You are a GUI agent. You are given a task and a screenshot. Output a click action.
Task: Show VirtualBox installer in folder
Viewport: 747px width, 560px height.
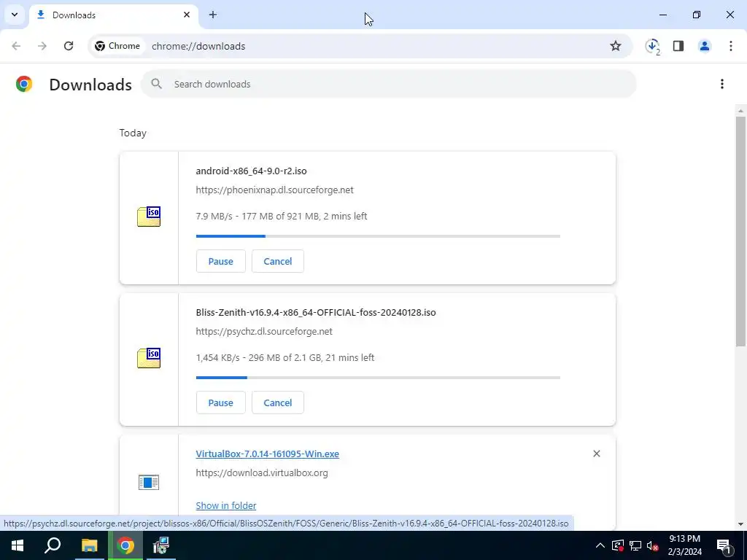pos(226,506)
